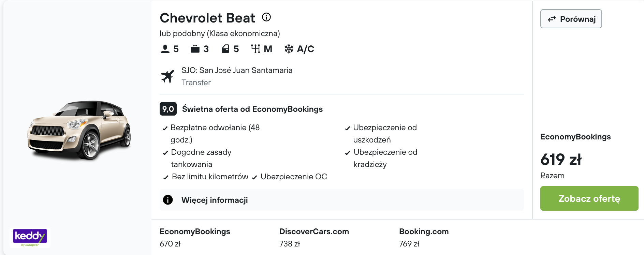
Task: Click the manual gearbox icon
Action: pyautogui.click(x=255, y=49)
